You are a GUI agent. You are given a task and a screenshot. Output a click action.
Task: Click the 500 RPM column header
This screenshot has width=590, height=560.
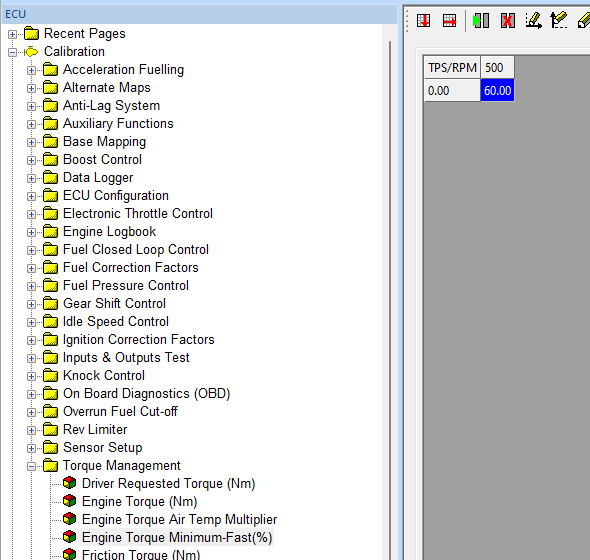(x=497, y=68)
